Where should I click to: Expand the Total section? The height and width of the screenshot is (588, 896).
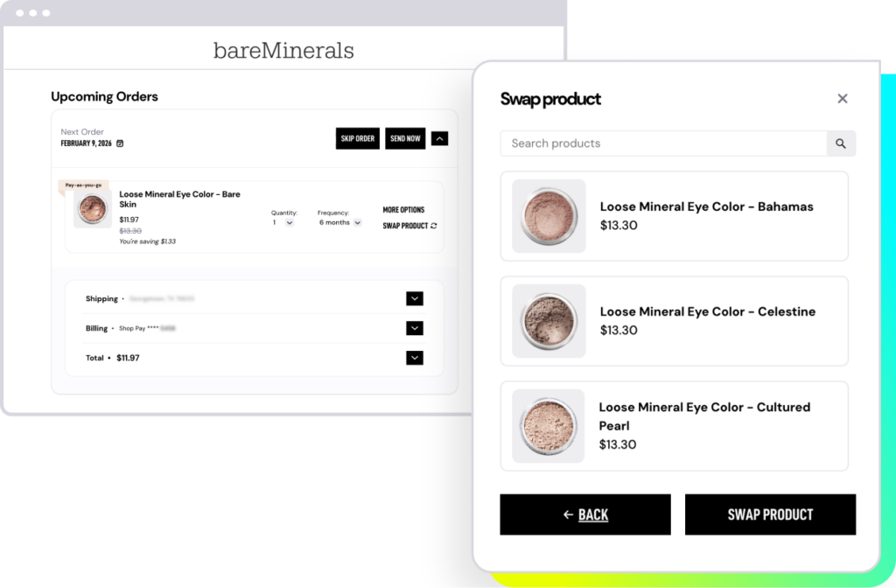(x=415, y=358)
